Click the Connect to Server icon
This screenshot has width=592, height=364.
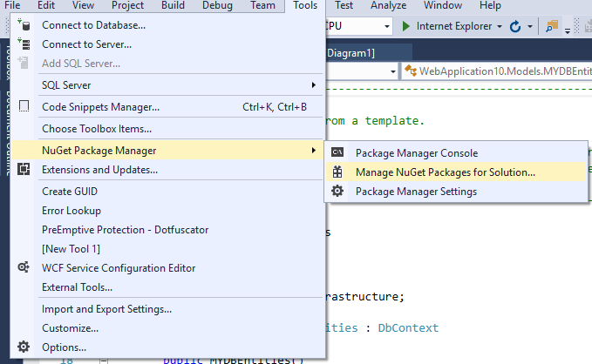(x=24, y=44)
